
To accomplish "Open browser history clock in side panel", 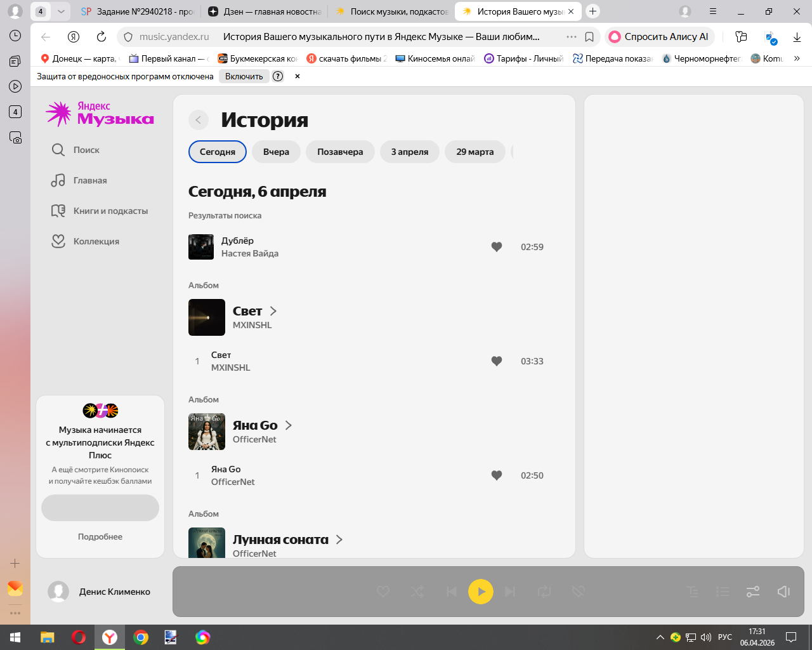I will pyautogui.click(x=15, y=36).
